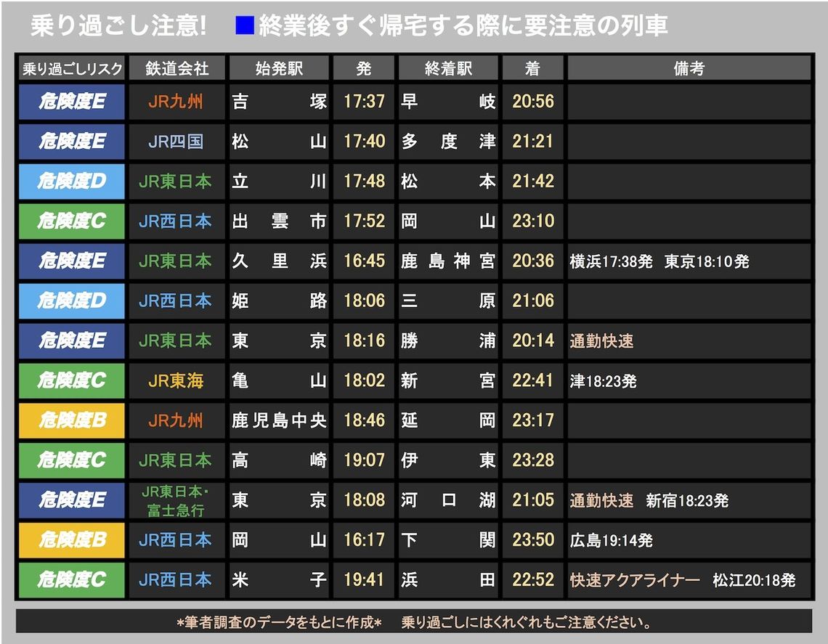Click the origin station 姫路

[279, 301]
